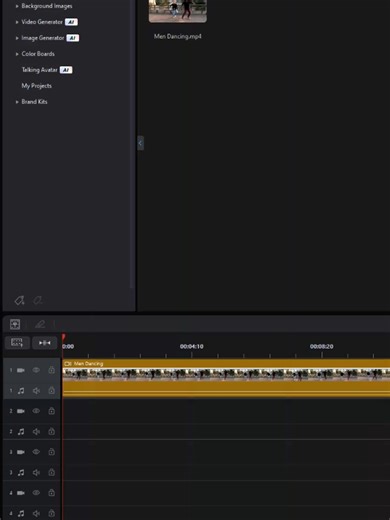The height and width of the screenshot is (520, 390).
Task: Open Video Generator category
Action: tap(42, 22)
